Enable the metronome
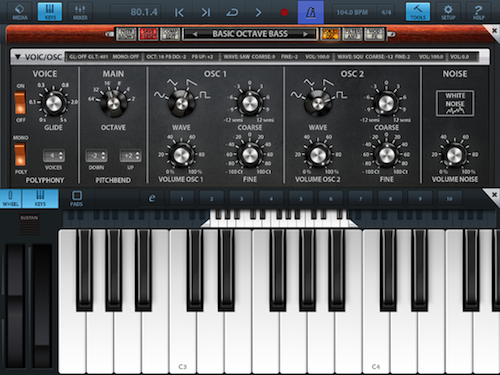The image size is (500, 375). [310, 12]
